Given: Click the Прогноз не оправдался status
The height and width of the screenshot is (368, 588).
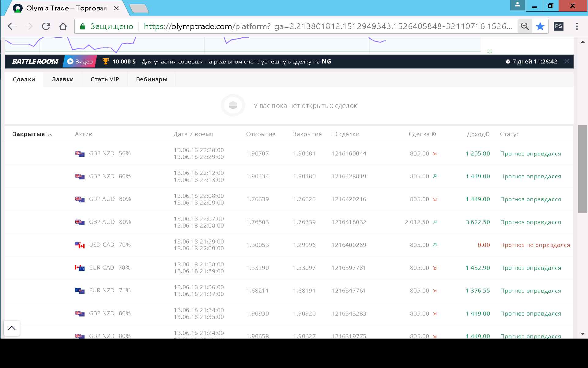Looking at the screenshot, I should [x=535, y=245].
